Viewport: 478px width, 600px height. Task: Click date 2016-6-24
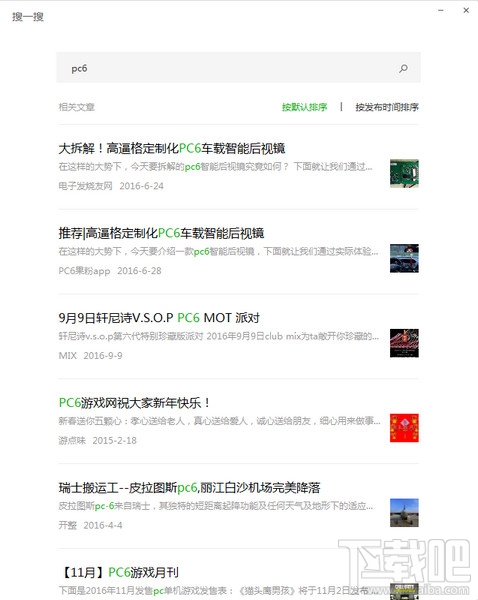[142, 186]
